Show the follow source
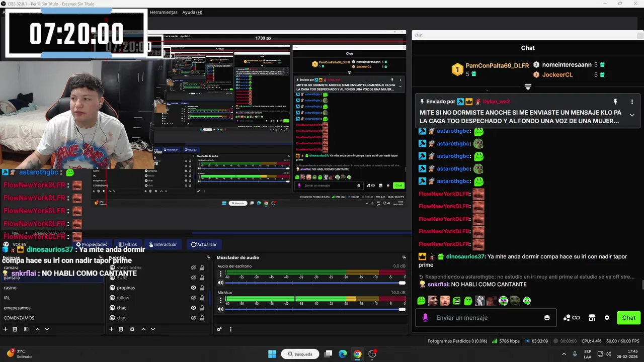 [193, 298]
